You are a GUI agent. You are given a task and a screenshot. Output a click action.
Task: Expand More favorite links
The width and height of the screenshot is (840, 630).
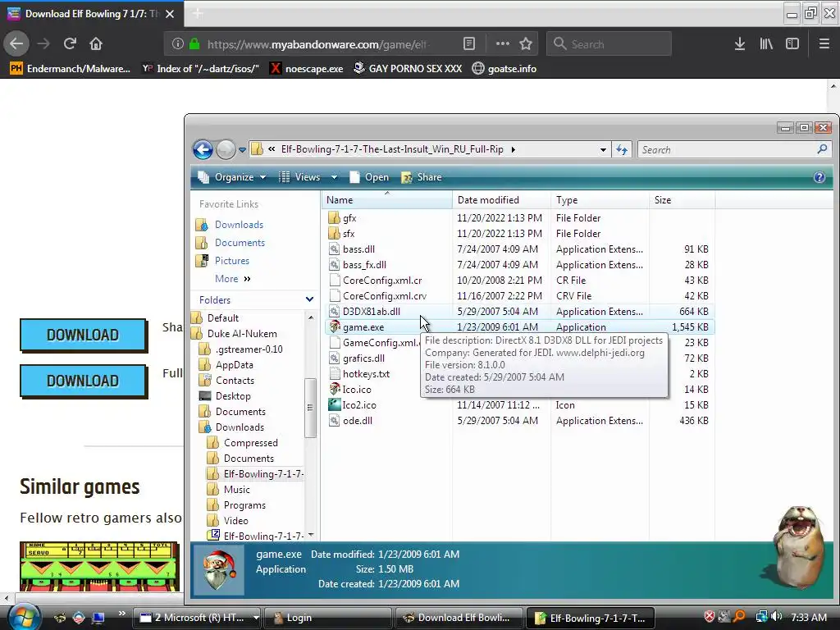coord(232,279)
